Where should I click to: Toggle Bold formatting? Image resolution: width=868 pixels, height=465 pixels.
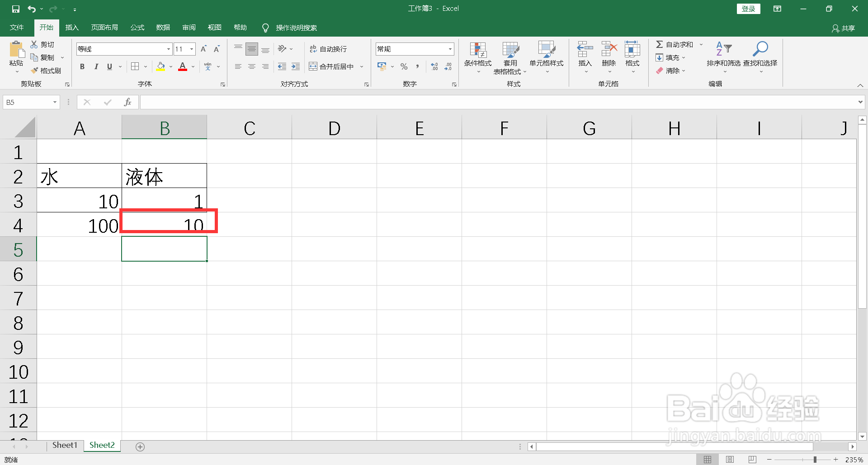click(82, 66)
